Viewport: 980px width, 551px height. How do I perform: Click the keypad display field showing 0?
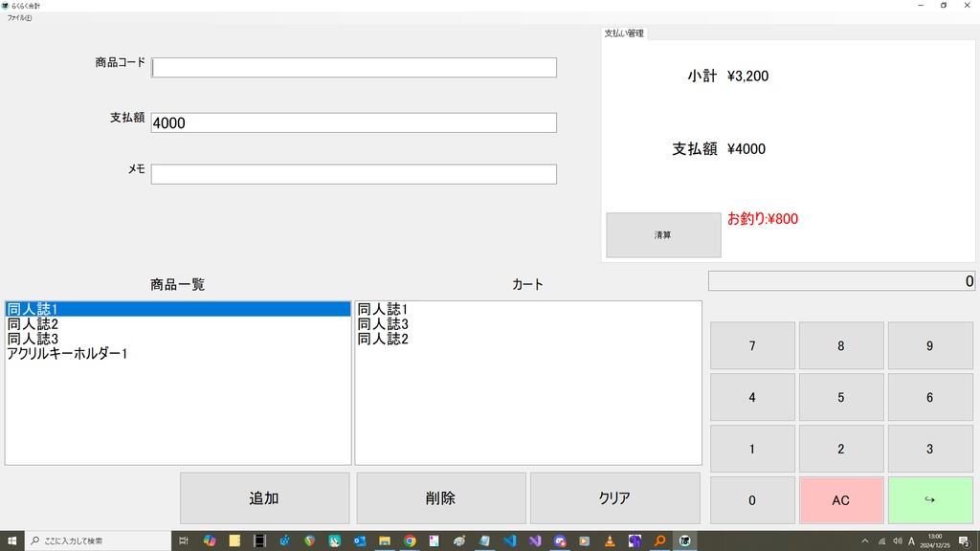841,281
